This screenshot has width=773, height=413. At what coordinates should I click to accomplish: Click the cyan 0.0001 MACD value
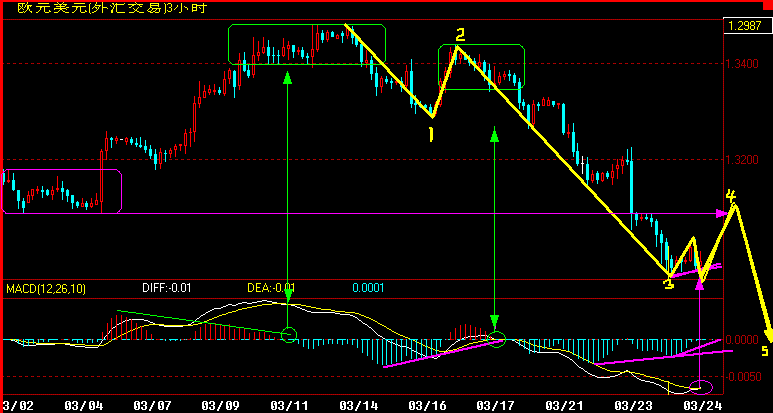[368, 288]
